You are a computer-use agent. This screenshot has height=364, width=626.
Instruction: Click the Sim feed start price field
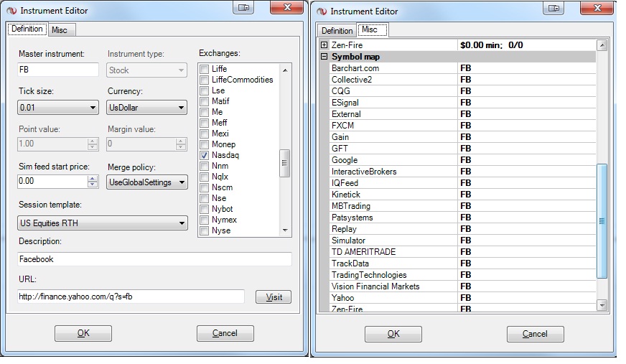52,181
